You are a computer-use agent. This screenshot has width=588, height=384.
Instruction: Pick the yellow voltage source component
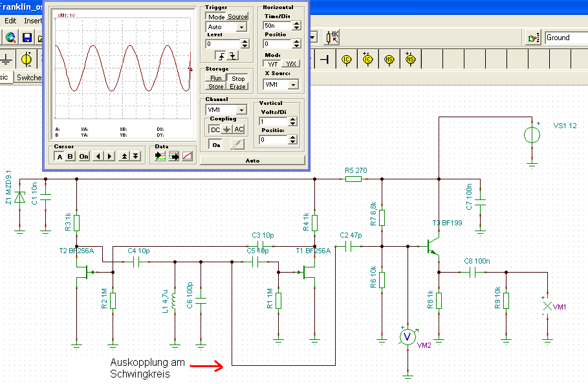(x=27, y=60)
